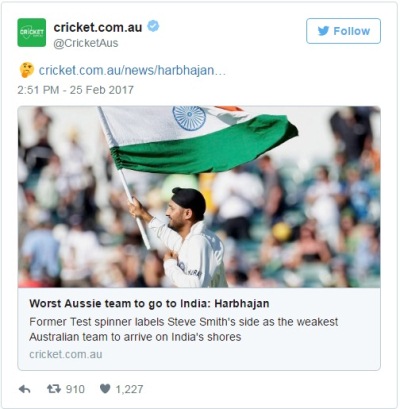Open the Worst Aussie team headline

click(149, 304)
